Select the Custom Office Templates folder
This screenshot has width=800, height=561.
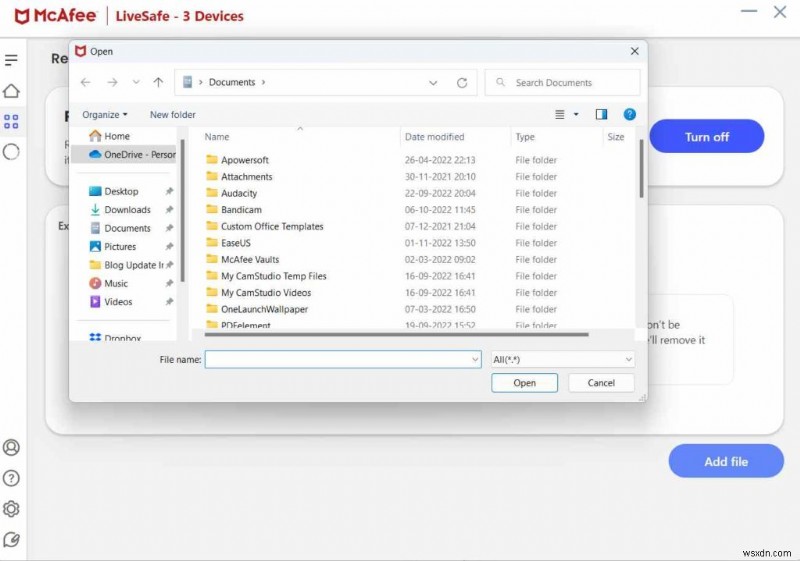(x=271, y=226)
